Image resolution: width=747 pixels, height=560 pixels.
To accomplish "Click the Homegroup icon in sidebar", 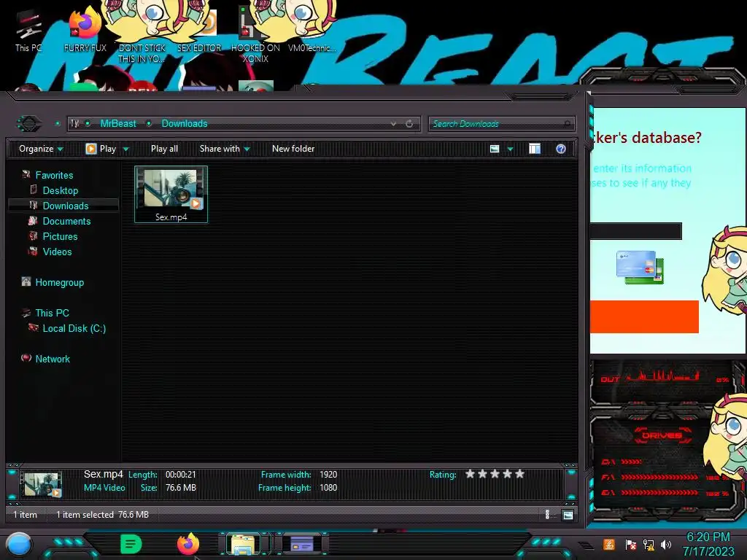I will [x=26, y=282].
